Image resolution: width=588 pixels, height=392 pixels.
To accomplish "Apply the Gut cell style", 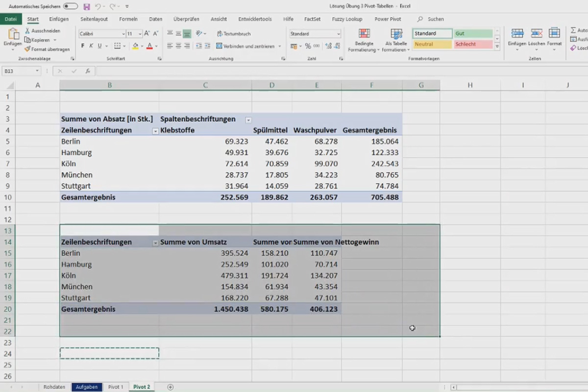I will click(x=473, y=33).
